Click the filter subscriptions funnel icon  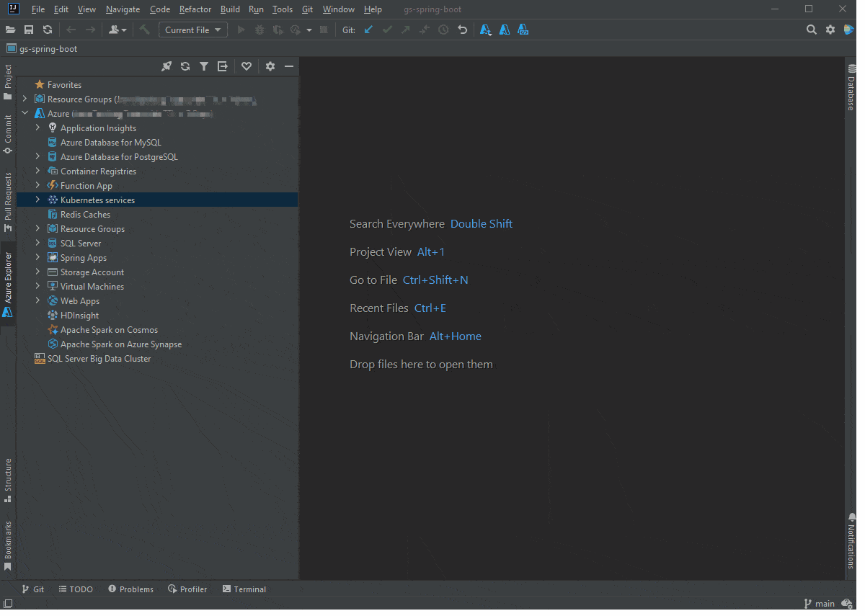point(204,66)
